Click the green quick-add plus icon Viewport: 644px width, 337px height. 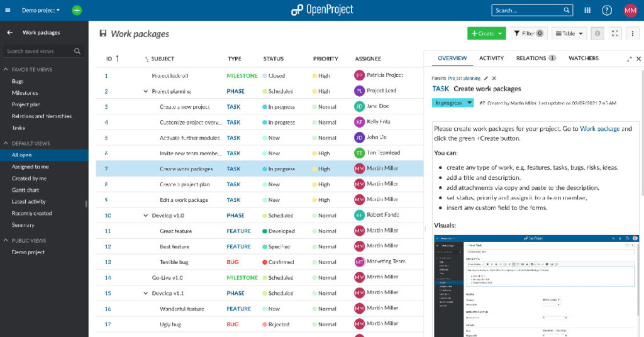(77, 10)
